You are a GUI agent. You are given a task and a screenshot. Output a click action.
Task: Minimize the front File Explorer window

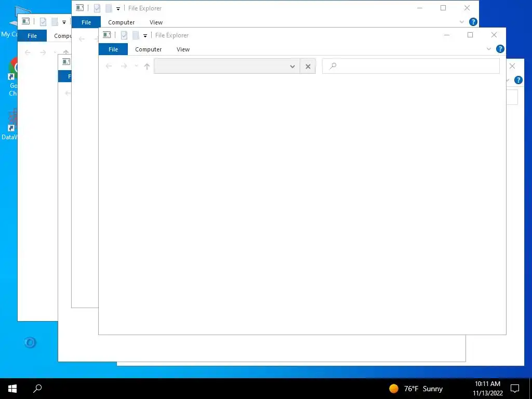pos(447,35)
